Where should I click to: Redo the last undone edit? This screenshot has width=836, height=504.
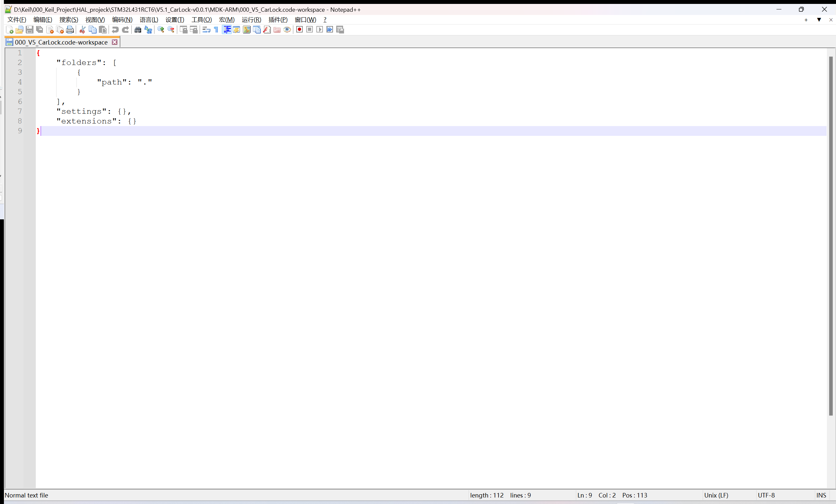coord(125,30)
